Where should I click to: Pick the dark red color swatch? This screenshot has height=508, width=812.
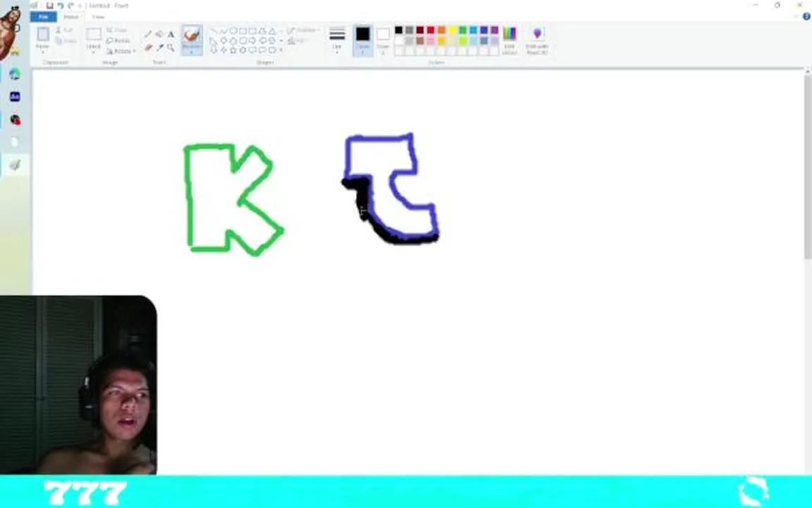pos(420,30)
